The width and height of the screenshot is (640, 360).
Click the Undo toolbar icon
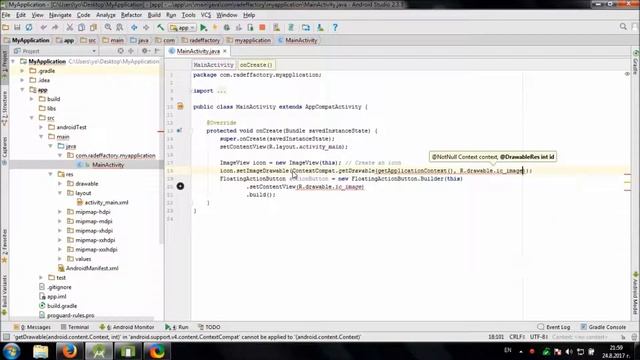(x=43, y=27)
